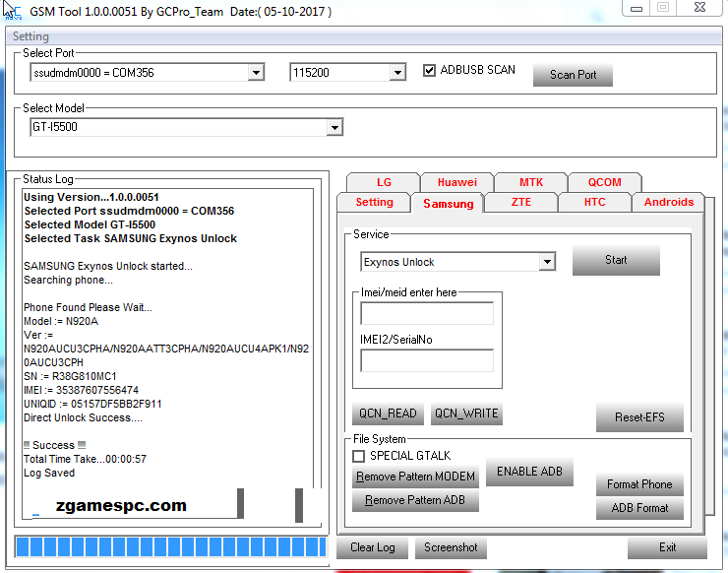Click the Screenshot button

pyautogui.click(x=451, y=548)
